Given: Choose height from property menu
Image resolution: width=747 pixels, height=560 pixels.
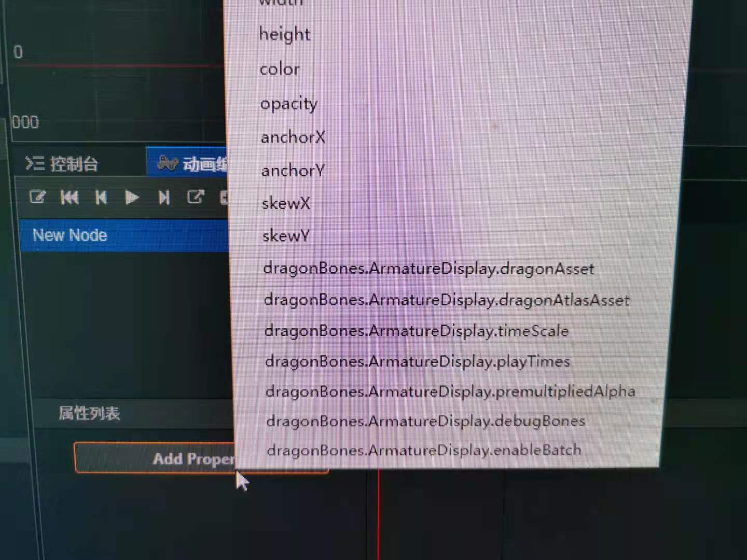Looking at the screenshot, I should pyautogui.click(x=284, y=34).
